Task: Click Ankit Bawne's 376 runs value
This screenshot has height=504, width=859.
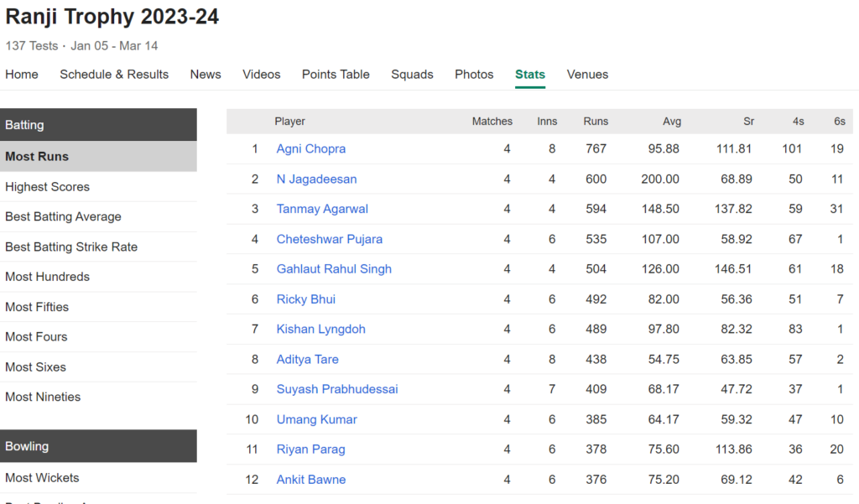Action: pos(596,480)
